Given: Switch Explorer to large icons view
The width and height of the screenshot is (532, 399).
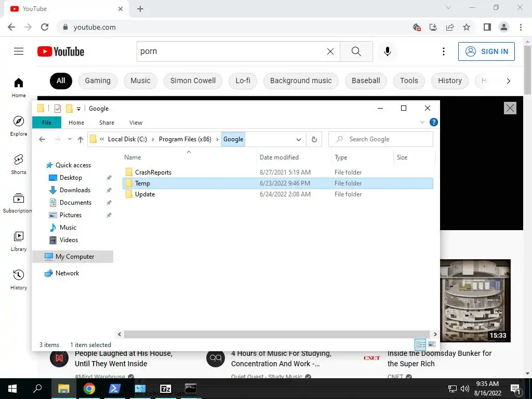Looking at the screenshot, I should [432, 344].
